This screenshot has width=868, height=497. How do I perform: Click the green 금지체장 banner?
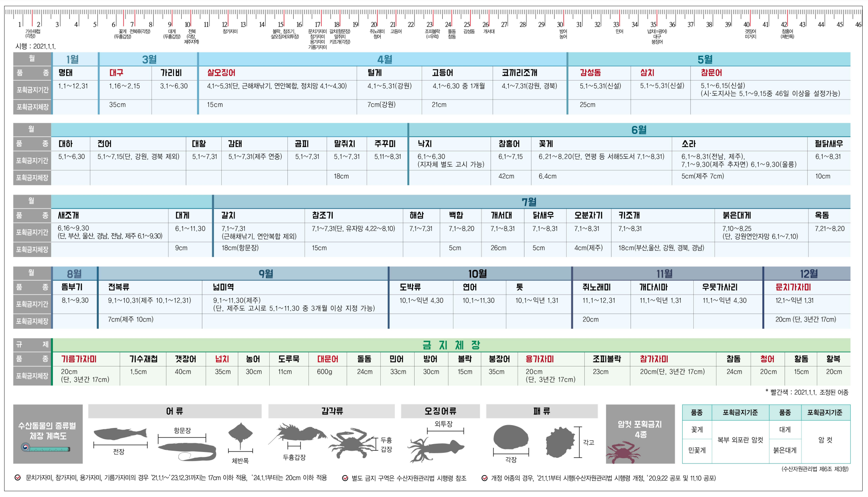pos(451,345)
